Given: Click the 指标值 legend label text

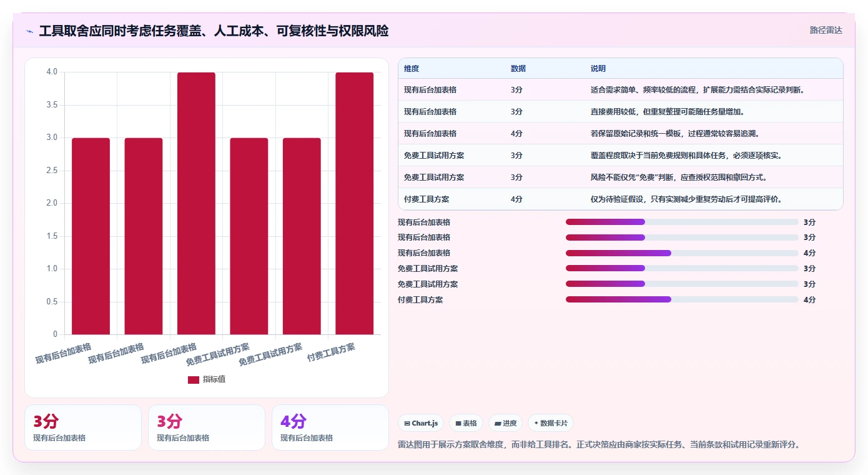Looking at the screenshot, I should [214, 379].
